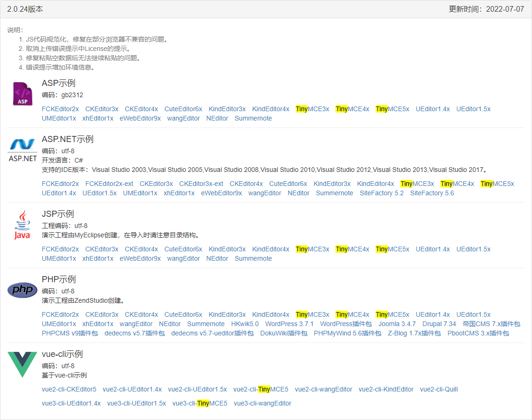The width and height of the screenshot is (532, 420).
Task: Click 演示工程由ZendStudio创建 text
Action: [x=84, y=300]
